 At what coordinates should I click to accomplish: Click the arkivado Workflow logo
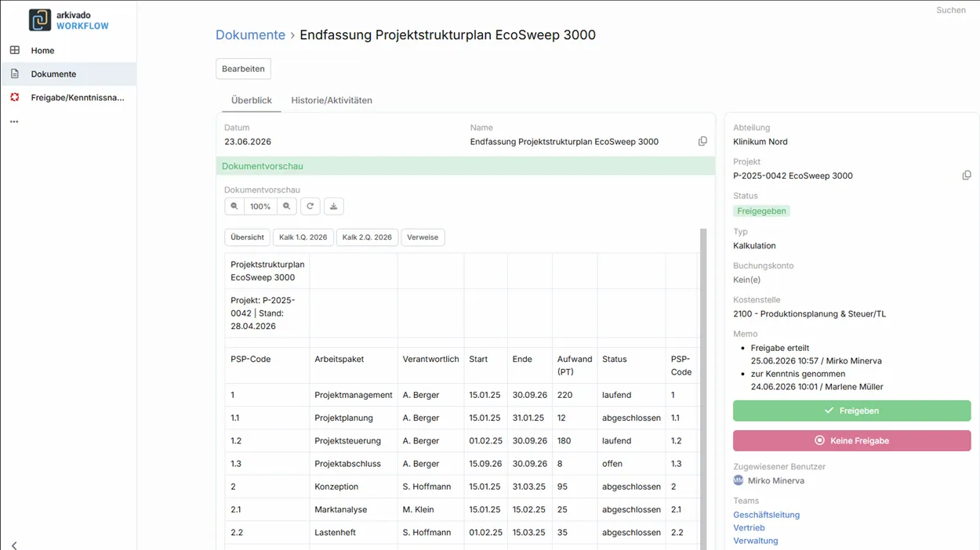point(69,20)
